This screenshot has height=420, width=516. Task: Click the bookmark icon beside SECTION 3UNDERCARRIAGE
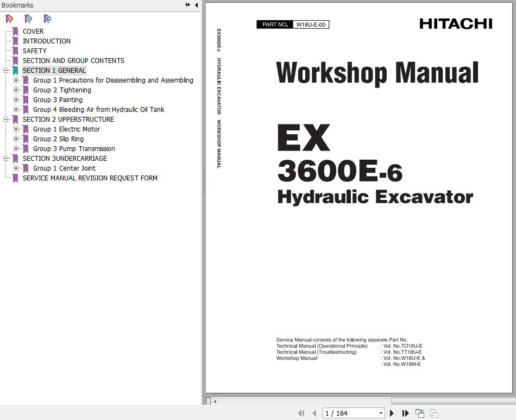pos(15,159)
